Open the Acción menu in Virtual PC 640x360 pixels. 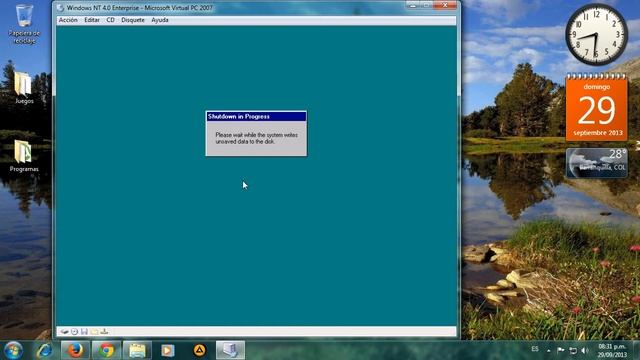coord(68,20)
